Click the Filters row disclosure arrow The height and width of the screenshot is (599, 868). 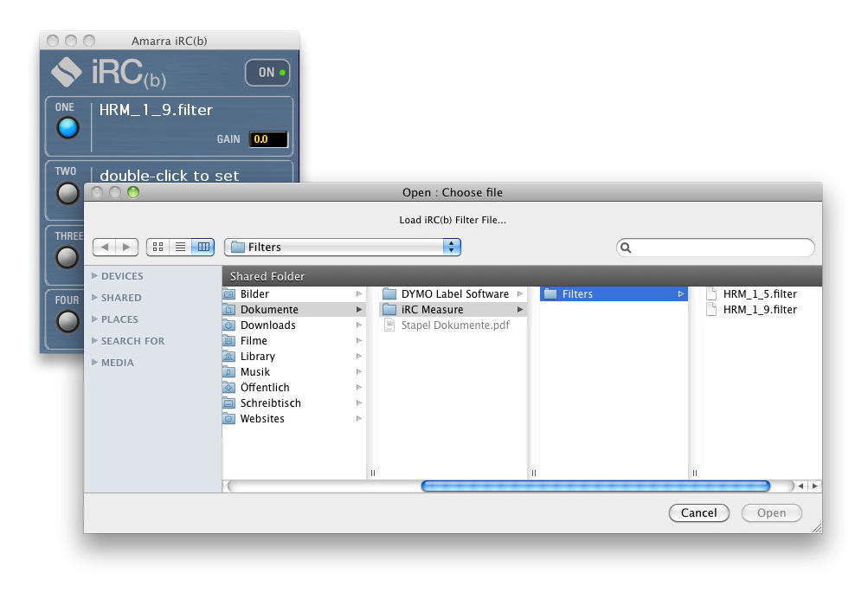[681, 294]
